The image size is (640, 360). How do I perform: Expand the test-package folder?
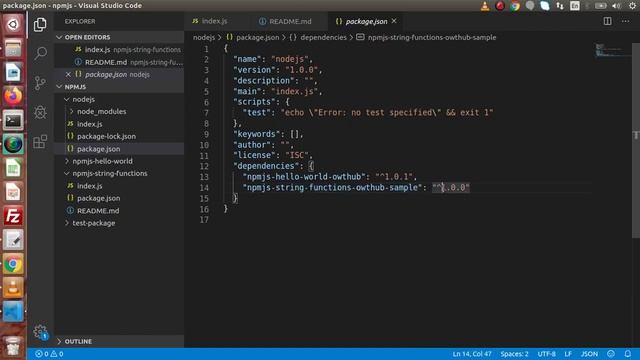point(120,223)
